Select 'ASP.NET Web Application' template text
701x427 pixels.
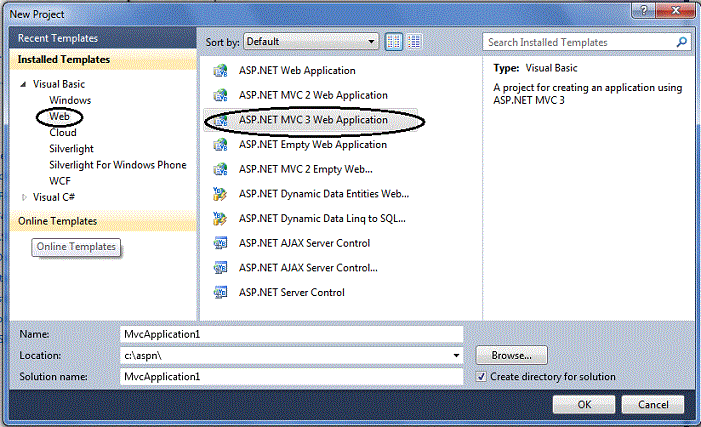297,71
